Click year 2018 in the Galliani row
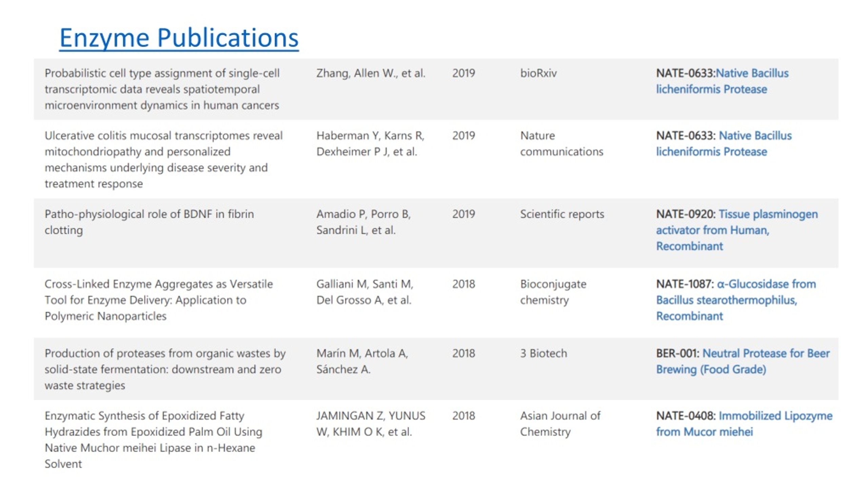868x488 pixels. [x=463, y=284]
